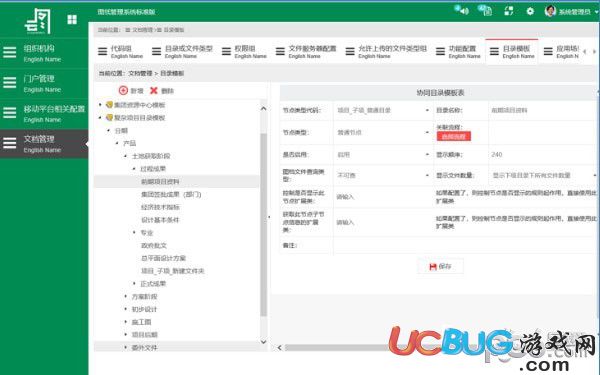600x375 pixels.
Task: Toggle the fullscreen icon in the header
Action: point(509,11)
